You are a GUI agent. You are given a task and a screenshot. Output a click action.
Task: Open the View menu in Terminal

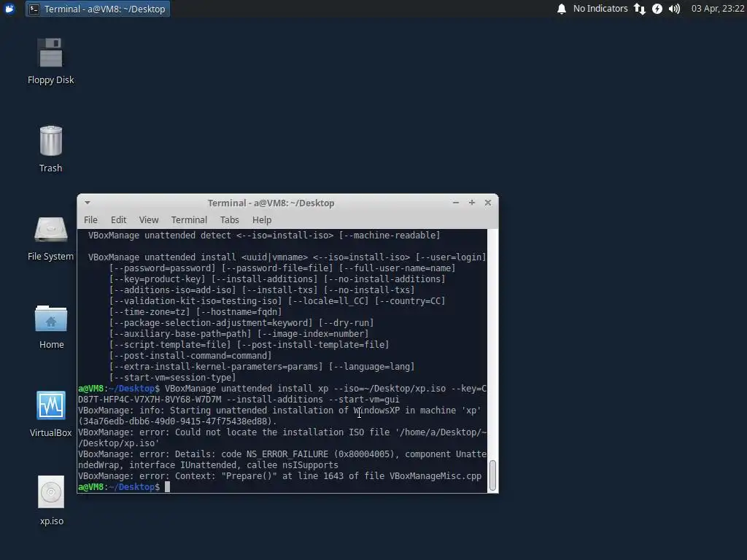(x=149, y=219)
